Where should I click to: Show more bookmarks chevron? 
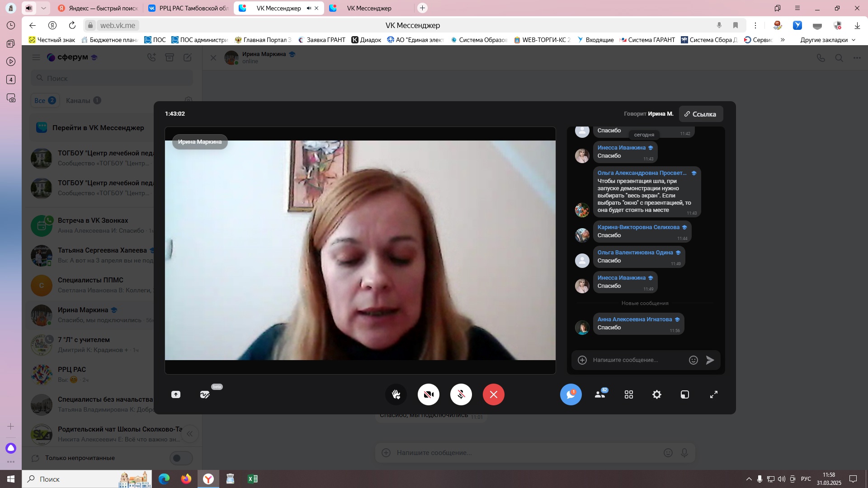click(x=783, y=40)
